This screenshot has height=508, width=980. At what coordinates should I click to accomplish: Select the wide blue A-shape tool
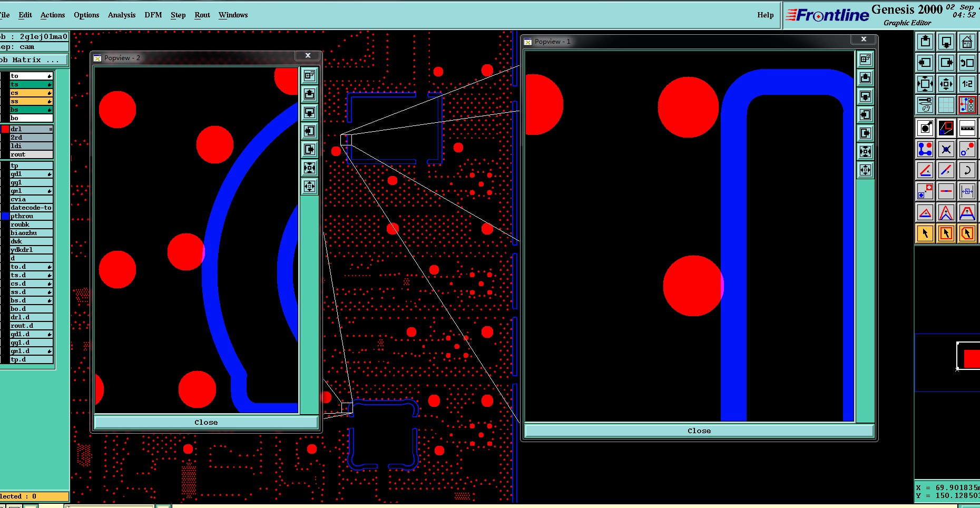(x=967, y=212)
